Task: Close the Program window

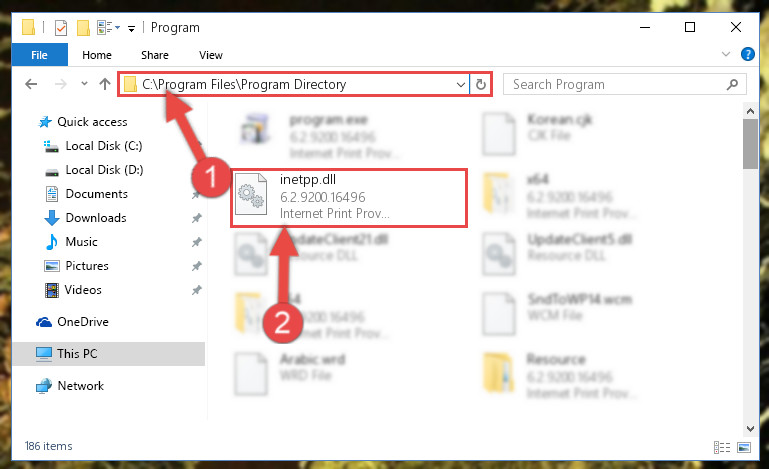Action: (736, 27)
